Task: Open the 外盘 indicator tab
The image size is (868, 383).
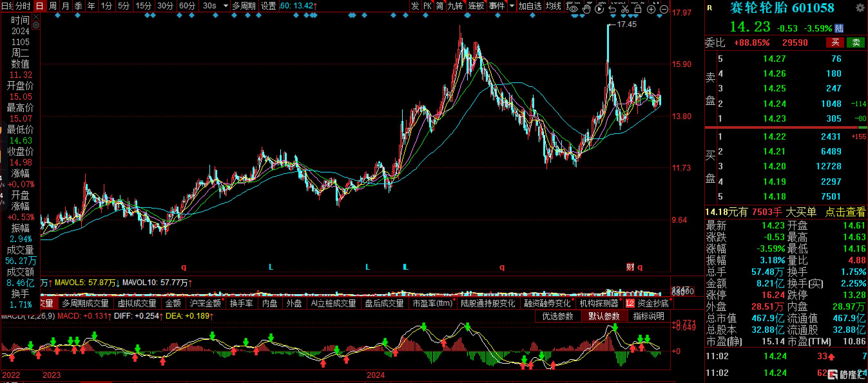Action: point(294,303)
